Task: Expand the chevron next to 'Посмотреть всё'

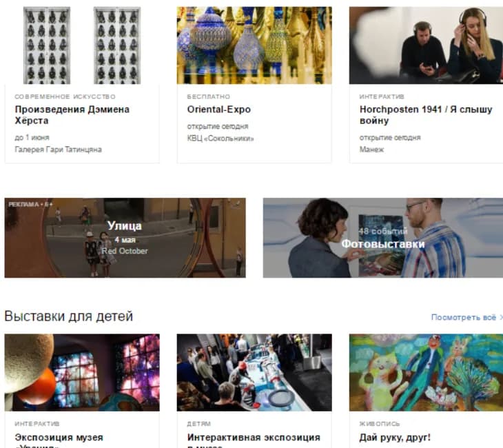Action: pos(501,317)
